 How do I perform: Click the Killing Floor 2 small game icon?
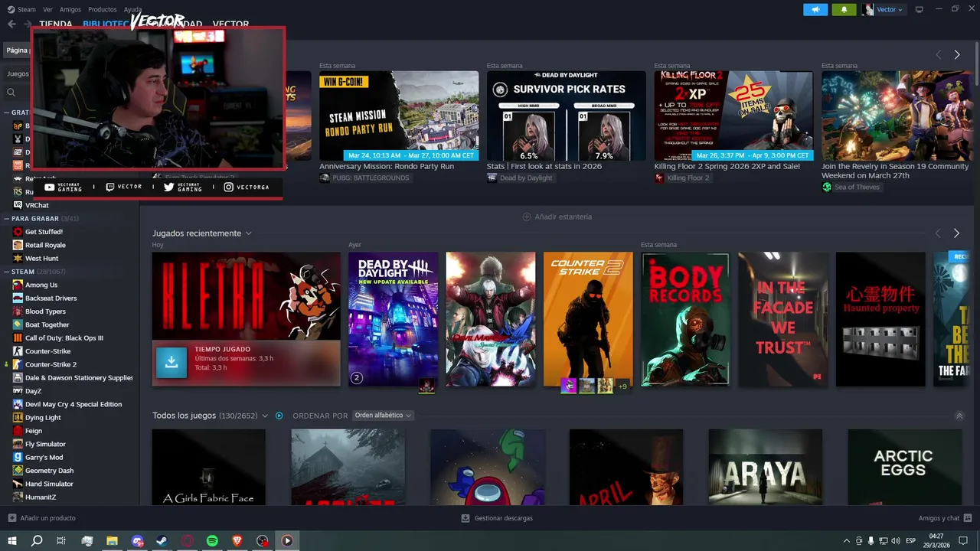click(659, 178)
